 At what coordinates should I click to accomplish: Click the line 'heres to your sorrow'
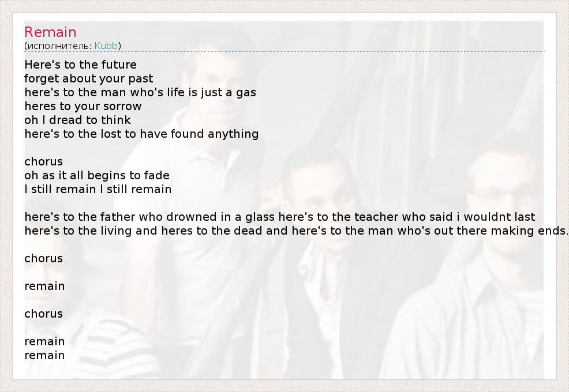coord(83,106)
